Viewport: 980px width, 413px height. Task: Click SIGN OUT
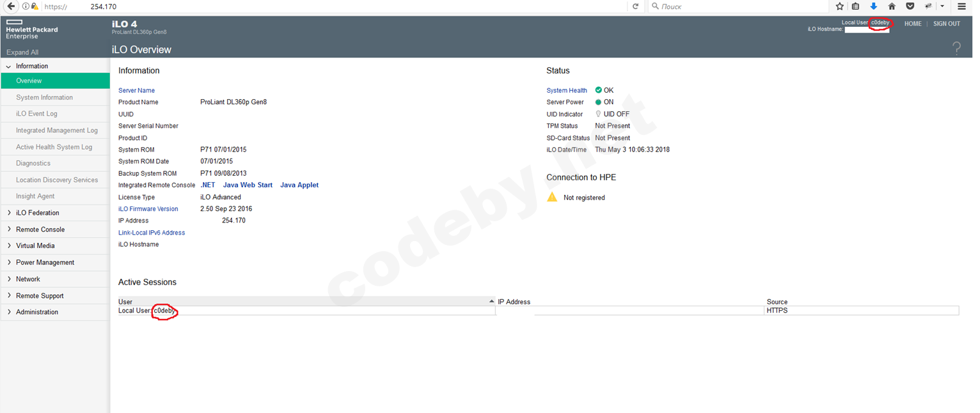coord(947,24)
